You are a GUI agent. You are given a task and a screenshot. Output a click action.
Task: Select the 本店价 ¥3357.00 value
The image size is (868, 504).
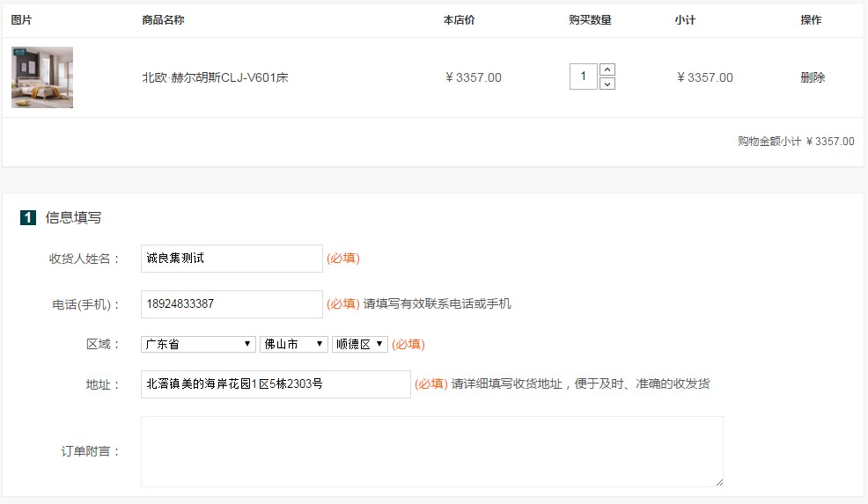click(474, 77)
